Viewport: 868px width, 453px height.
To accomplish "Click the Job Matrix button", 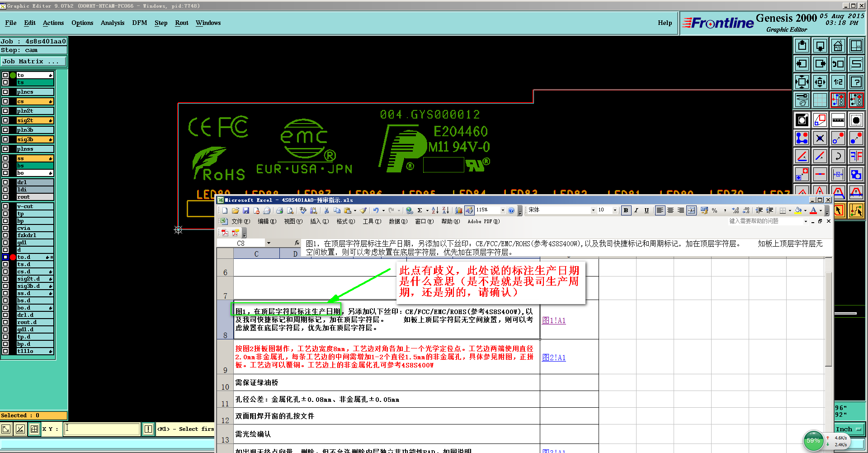I will tap(34, 62).
